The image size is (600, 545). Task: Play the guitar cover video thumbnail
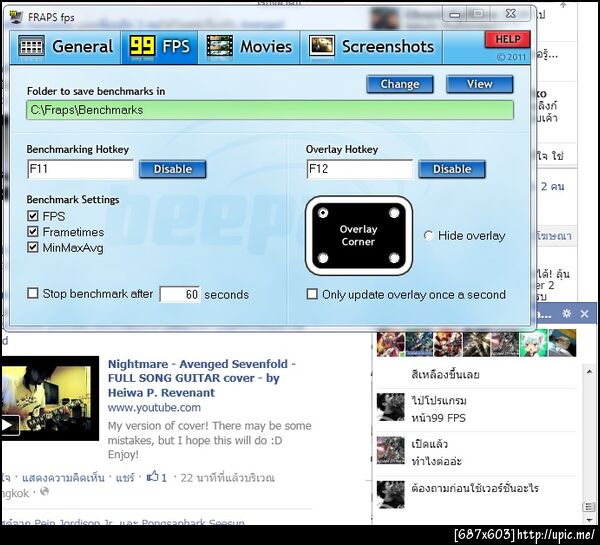coord(50,398)
